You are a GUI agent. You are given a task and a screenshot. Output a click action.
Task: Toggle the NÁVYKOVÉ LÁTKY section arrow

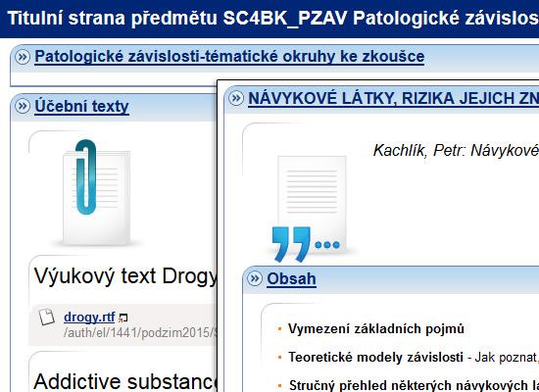236,98
